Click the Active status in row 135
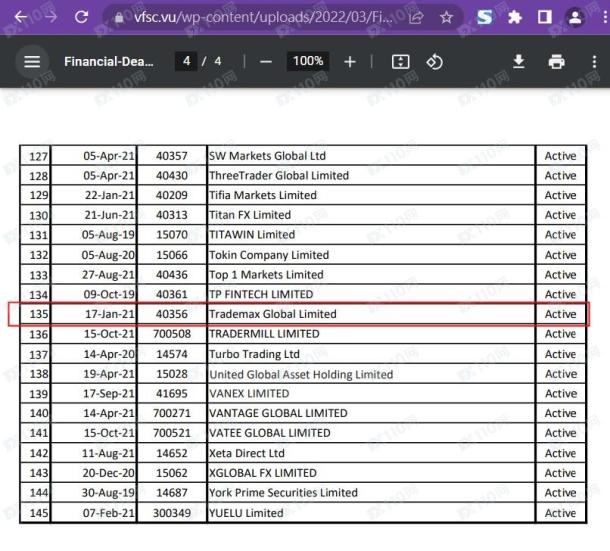Viewport: 610px width, 551px height. (x=560, y=314)
